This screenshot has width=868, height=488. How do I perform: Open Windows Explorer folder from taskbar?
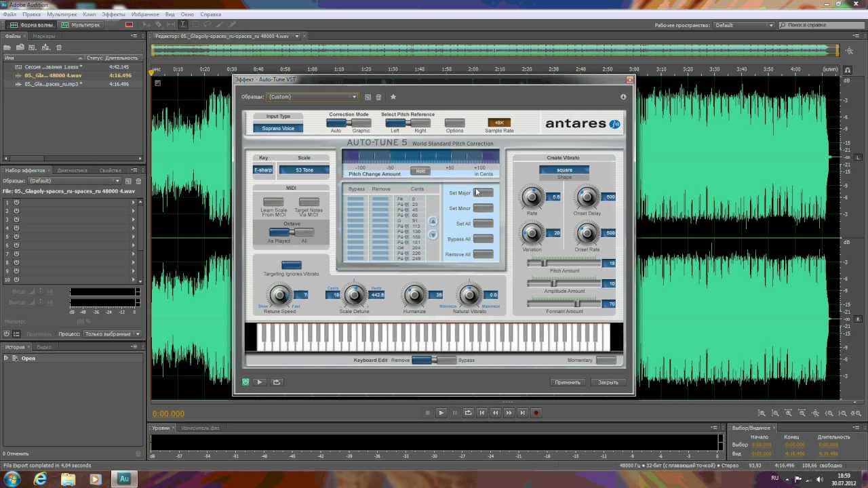coord(68,479)
